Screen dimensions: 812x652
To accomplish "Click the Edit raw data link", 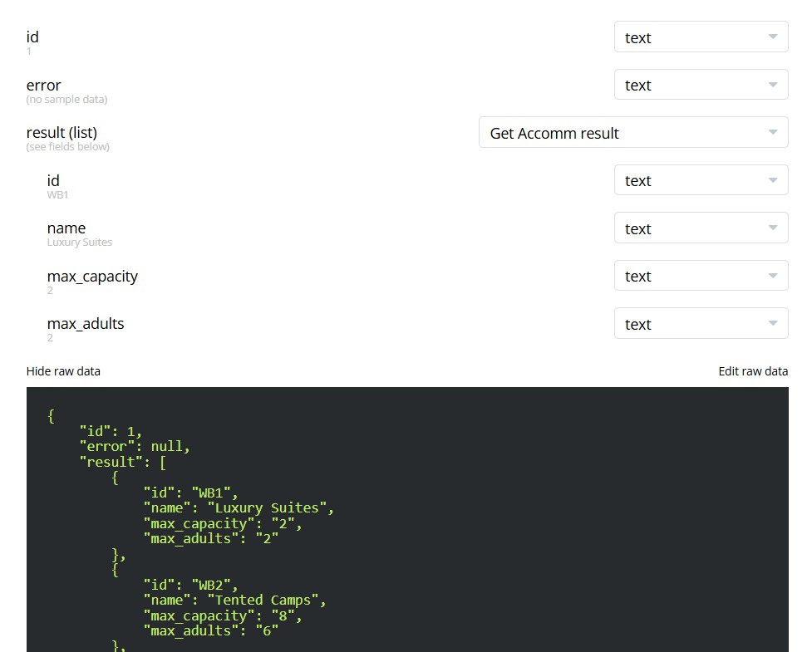I will 753,371.
